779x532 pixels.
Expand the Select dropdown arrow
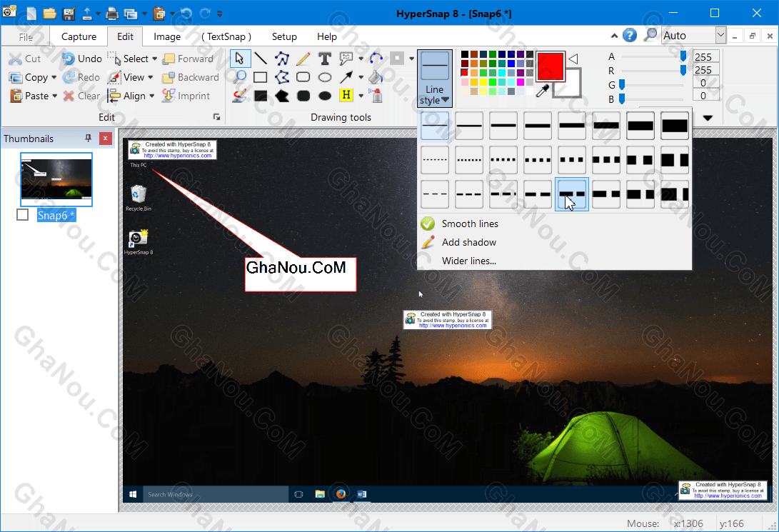(x=154, y=59)
